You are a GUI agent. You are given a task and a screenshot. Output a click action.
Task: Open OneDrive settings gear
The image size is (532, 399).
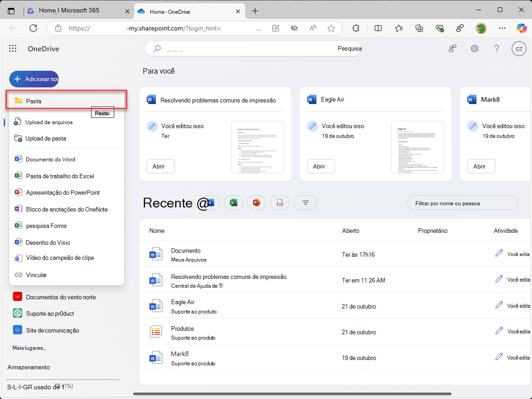[x=474, y=49]
